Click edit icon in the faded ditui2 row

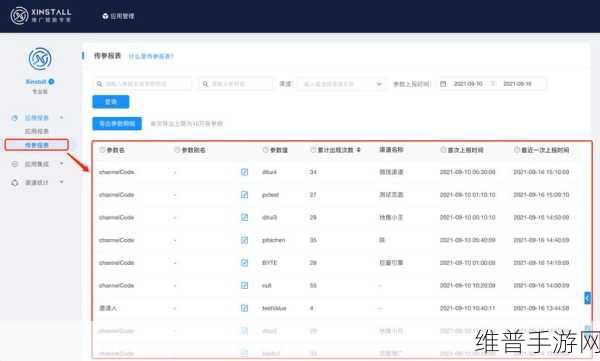coord(245,331)
